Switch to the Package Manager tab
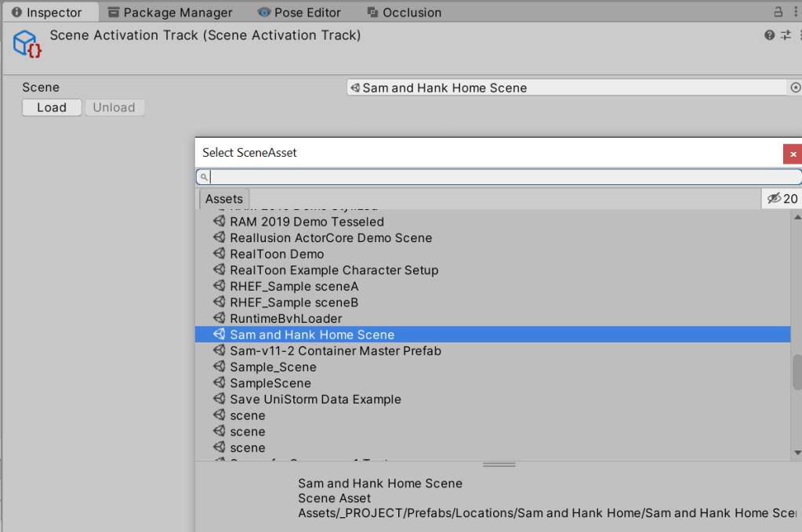This screenshot has width=802, height=532. pyautogui.click(x=170, y=13)
